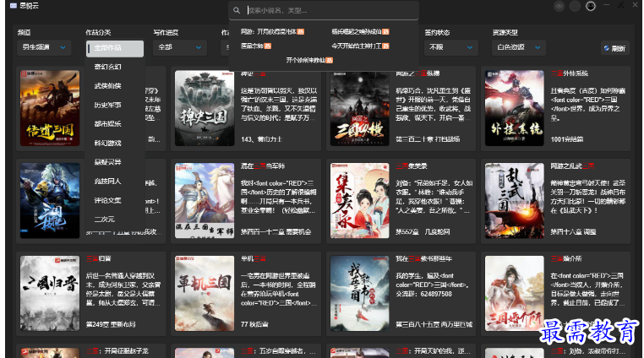Click title 单机三国
The width and height of the screenshot is (644, 358).
click(x=253, y=258)
